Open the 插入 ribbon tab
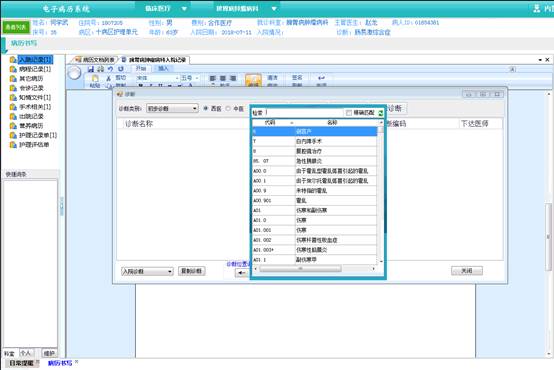 (163, 69)
